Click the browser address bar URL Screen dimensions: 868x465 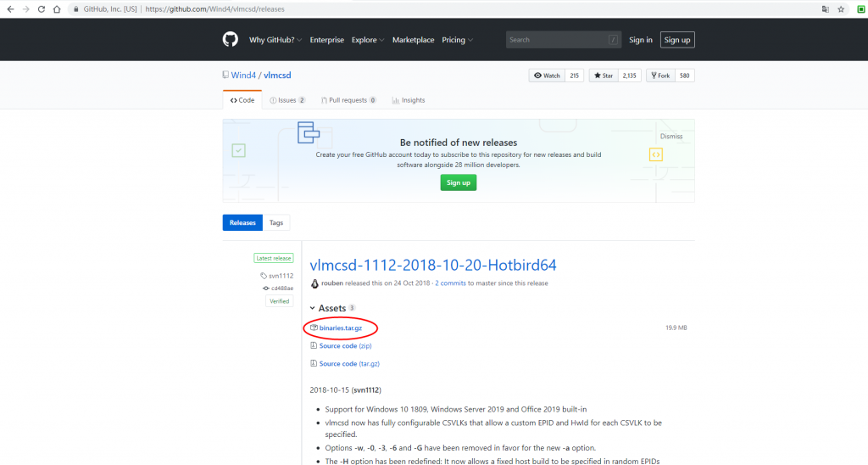point(214,8)
